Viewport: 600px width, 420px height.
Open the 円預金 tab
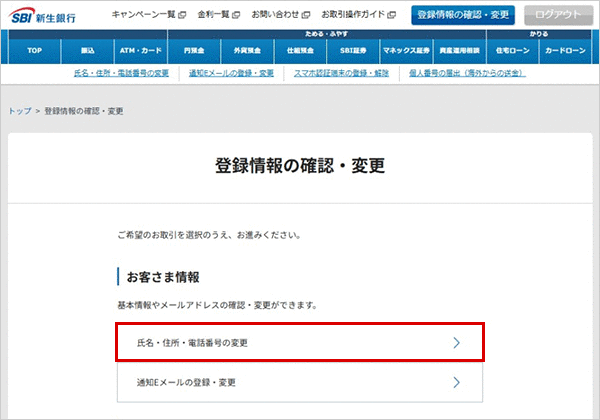click(194, 50)
